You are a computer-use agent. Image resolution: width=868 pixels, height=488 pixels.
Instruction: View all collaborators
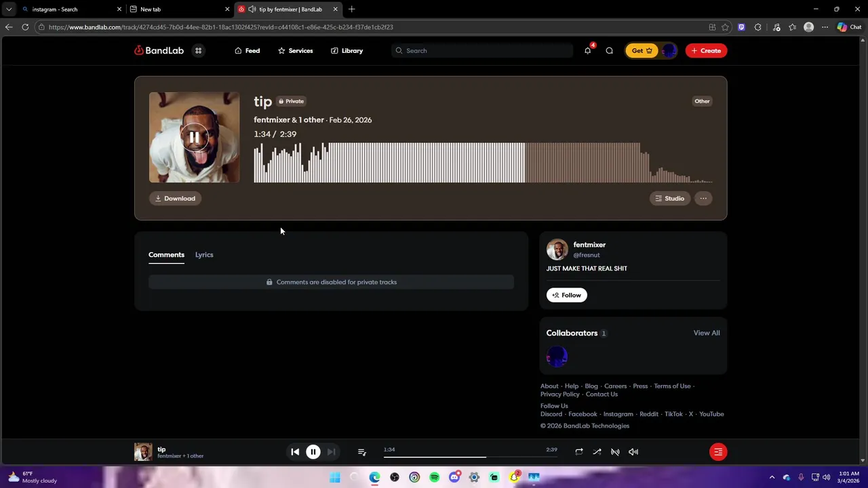[707, 333]
